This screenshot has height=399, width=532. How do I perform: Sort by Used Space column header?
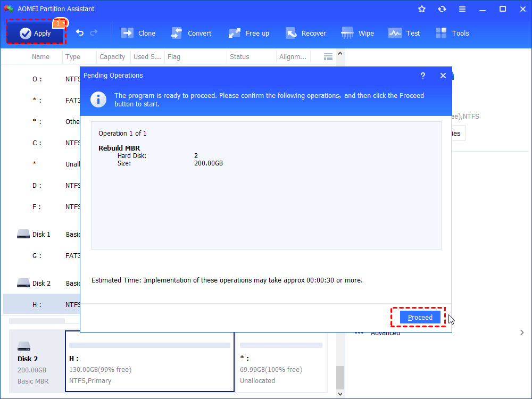click(147, 57)
